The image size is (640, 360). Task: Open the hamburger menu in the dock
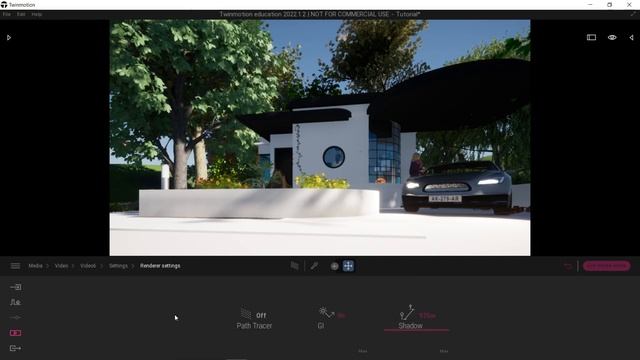[x=16, y=266]
